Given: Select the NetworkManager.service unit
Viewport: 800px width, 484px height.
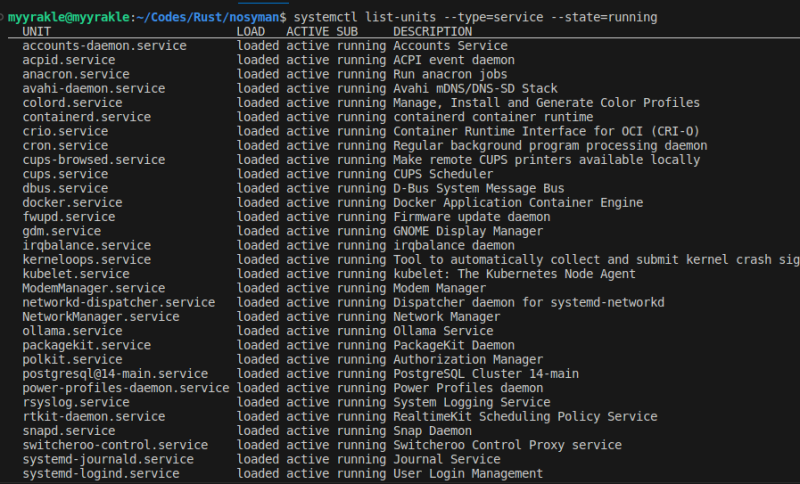Looking at the screenshot, I should pyautogui.click(x=101, y=317).
